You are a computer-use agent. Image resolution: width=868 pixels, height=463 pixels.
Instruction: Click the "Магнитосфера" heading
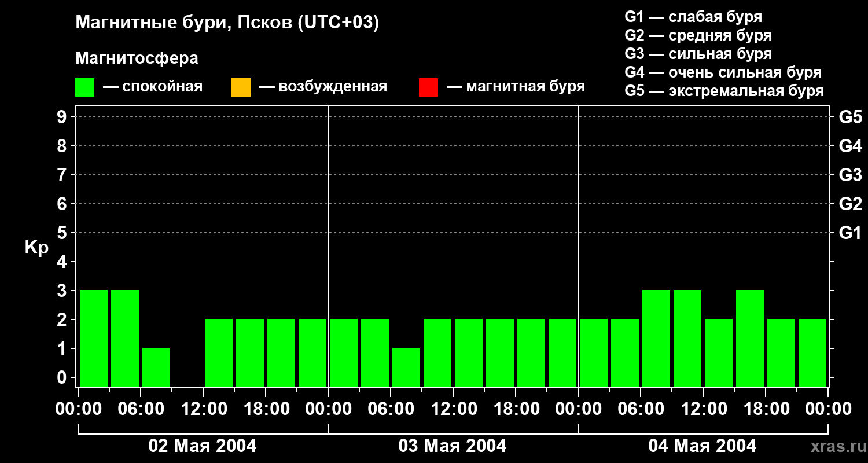137,58
